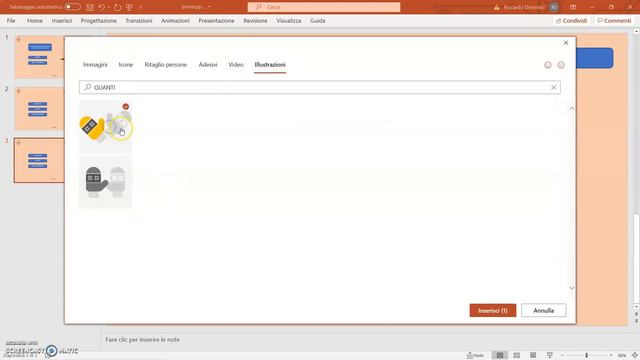Select slide 1 thumbnail
This screenshot has width=640, height=360.
point(39,57)
